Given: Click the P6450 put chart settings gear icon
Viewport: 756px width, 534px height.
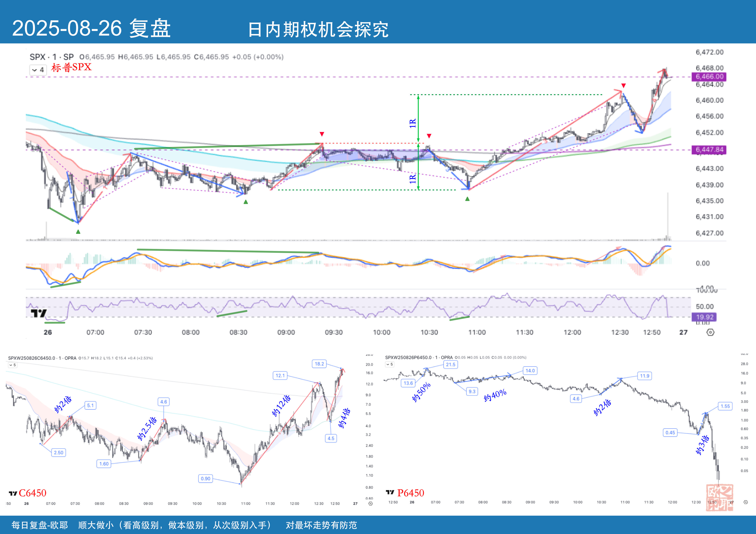Looking at the screenshot, I should 746,502.
